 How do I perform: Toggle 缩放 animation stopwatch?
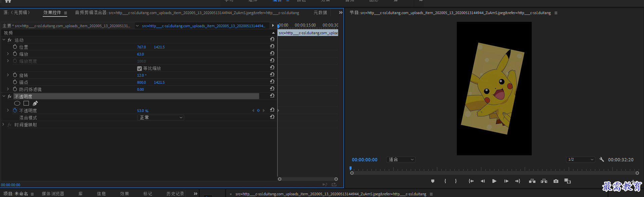pos(15,54)
